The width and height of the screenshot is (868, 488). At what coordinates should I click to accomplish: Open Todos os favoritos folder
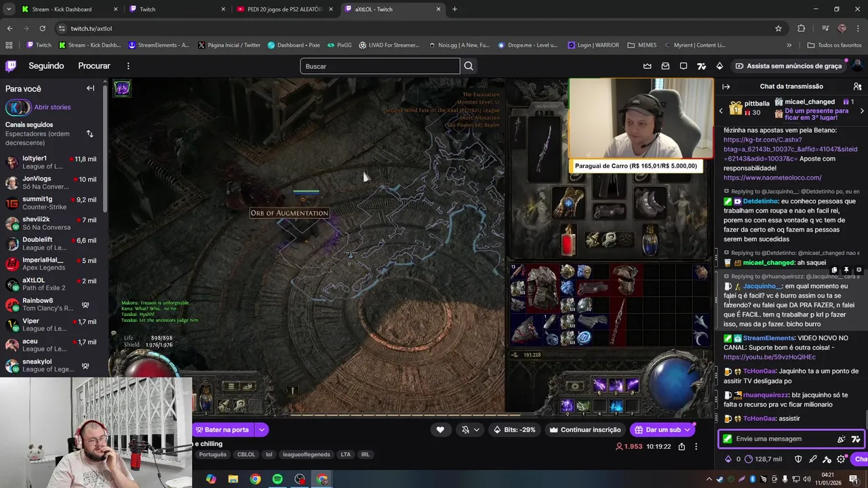834,45
